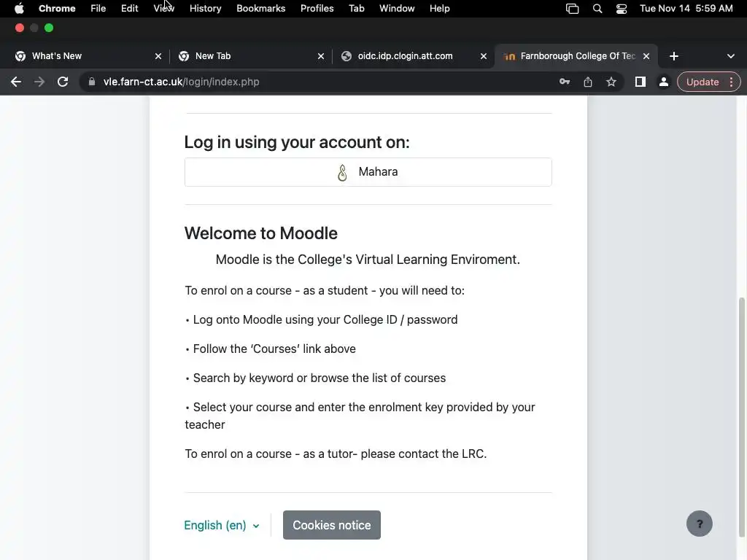747x560 pixels.
Task: Open the tab search dropdown arrow
Action: 731,56
